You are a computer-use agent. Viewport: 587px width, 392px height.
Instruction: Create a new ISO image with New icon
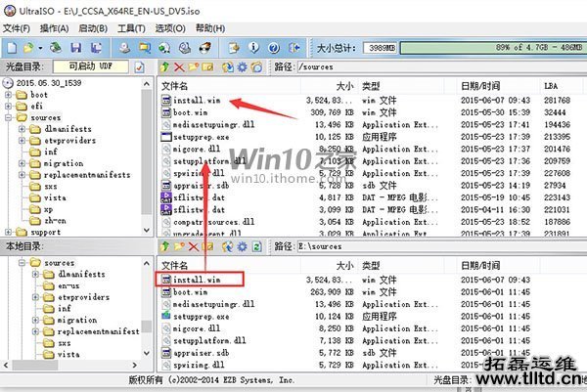tap(12, 48)
